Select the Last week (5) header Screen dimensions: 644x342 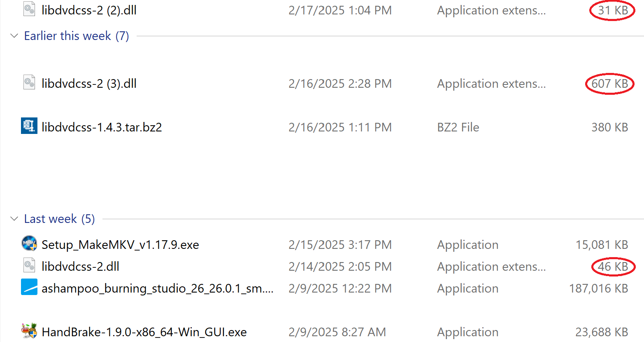59,219
